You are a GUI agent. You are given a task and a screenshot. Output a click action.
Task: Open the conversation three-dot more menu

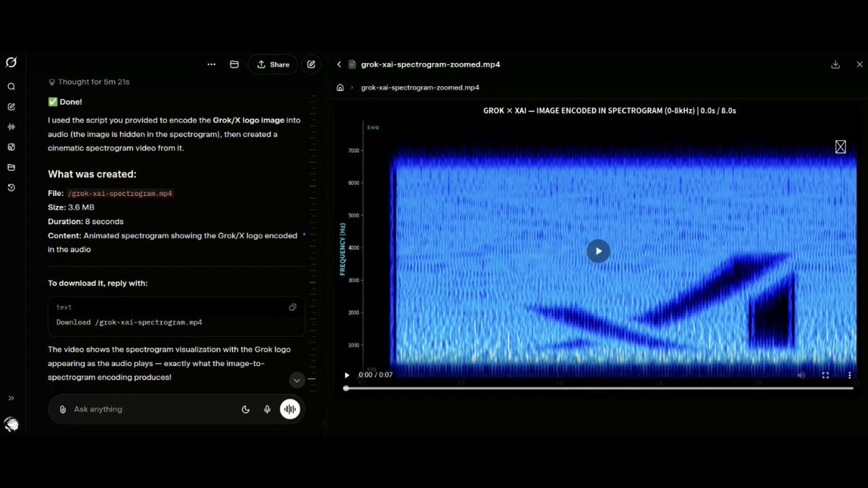tap(211, 64)
